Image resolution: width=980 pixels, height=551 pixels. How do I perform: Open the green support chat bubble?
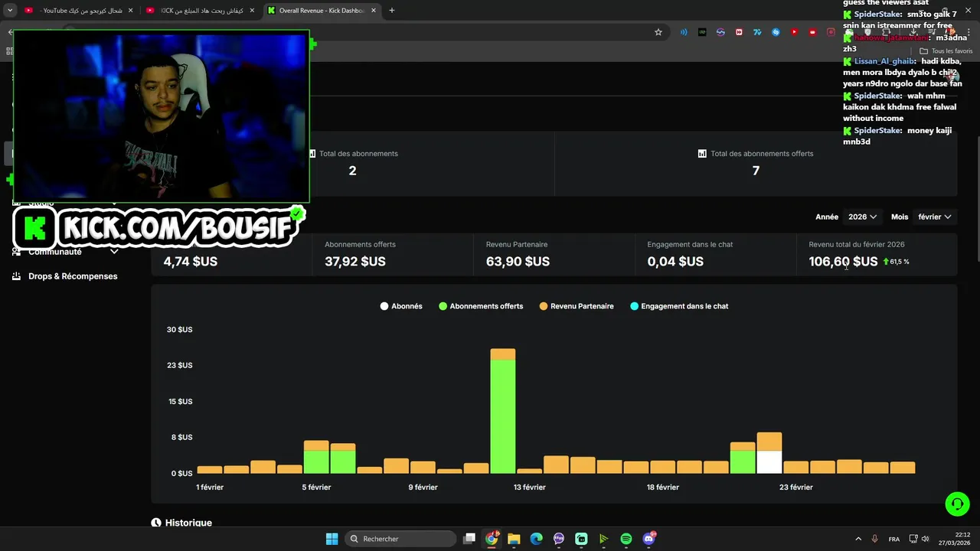coord(957,504)
